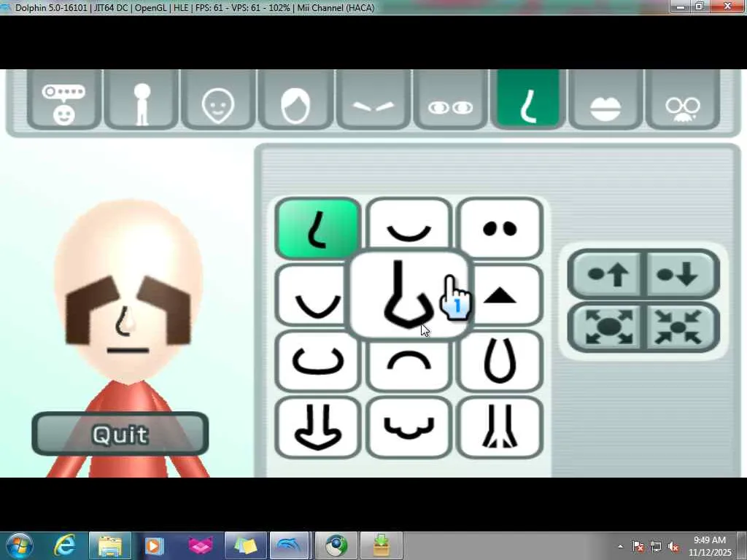747x560 pixels.
Task: Click the Mii's face preview
Action: (x=128, y=290)
